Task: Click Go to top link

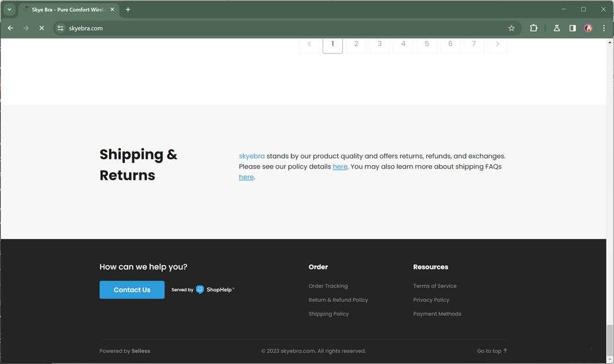Action: [492, 351]
